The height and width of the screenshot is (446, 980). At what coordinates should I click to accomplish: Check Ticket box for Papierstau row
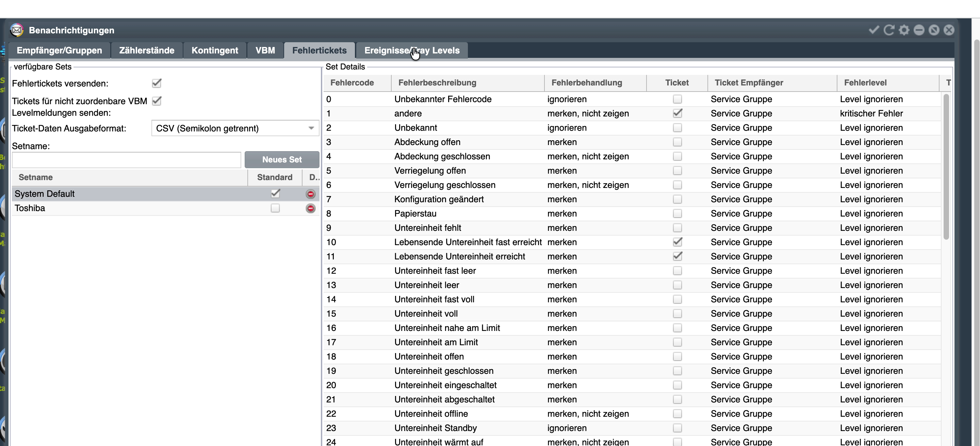click(677, 213)
